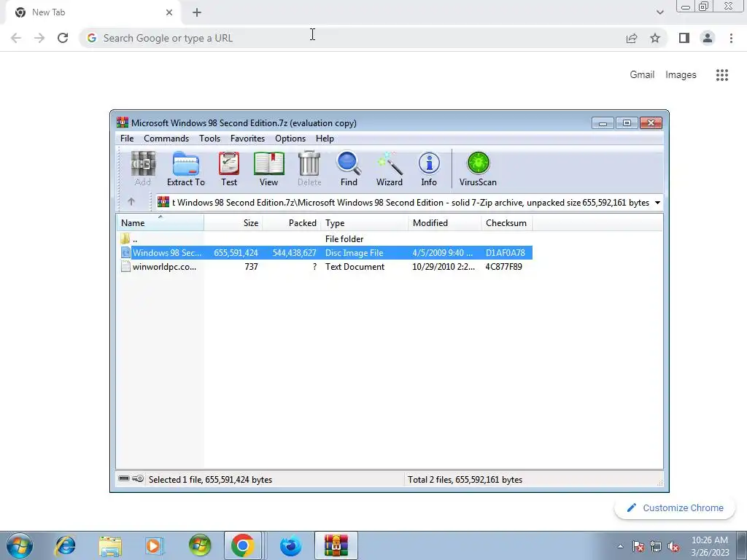This screenshot has width=747, height=560.
Task: Open Extract To in WinRAR toolbar
Action: pyautogui.click(x=186, y=168)
